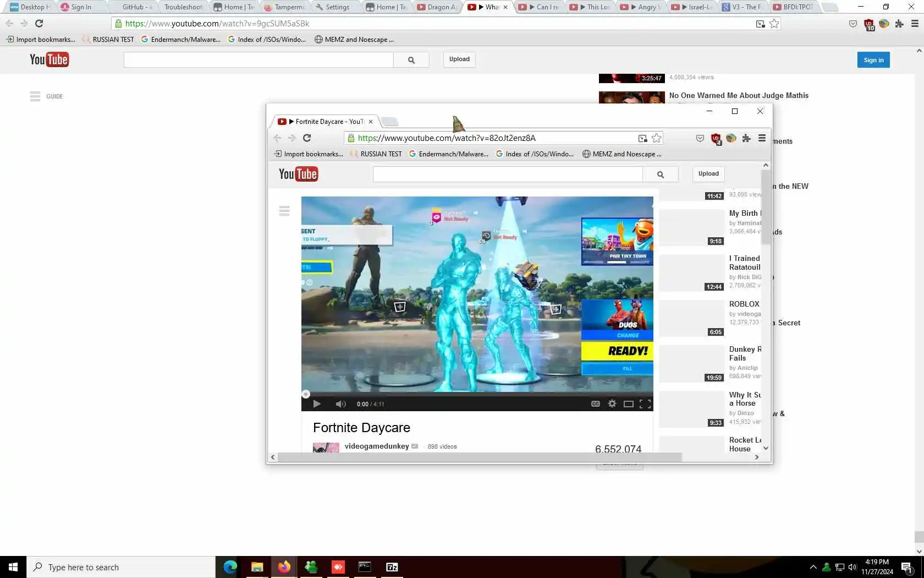Click Sign in on the background YouTube page
The height and width of the screenshot is (578, 924).
coord(873,60)
